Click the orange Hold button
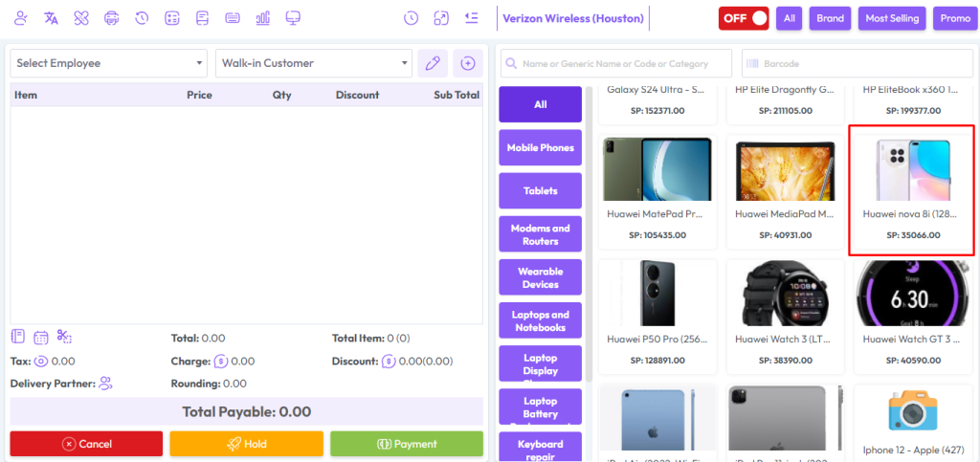The width and height of the screenshot is (980, 462). tap(246, 444)
